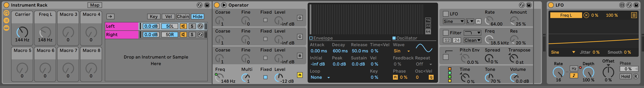Screen dimensions: 644x88
Task: Open the Loop None dropdown
Action: (x=320, y=77)
